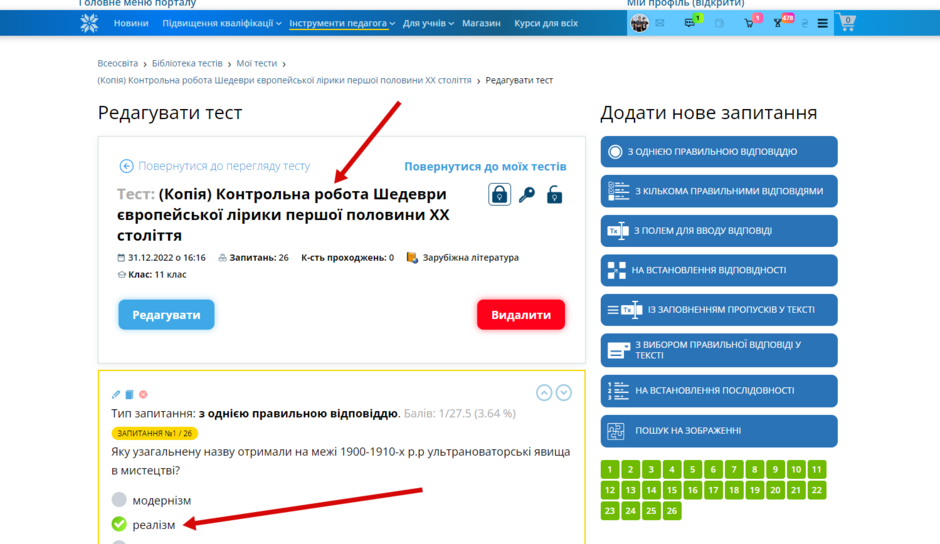Click the open padlock icon
940x544 pixels.
(x=555, y=194)
